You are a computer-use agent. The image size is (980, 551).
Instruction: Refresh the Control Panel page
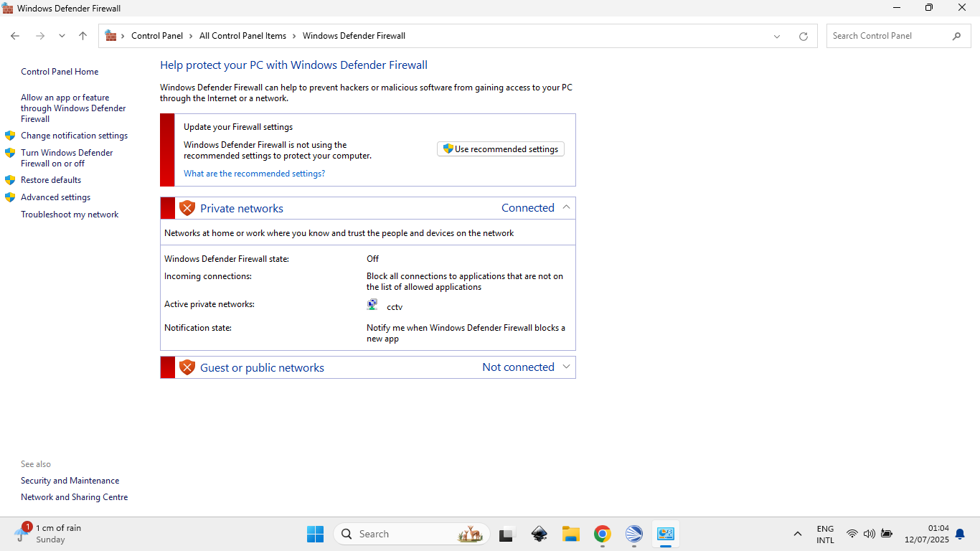pyautogui.click(x=804, y=37)
